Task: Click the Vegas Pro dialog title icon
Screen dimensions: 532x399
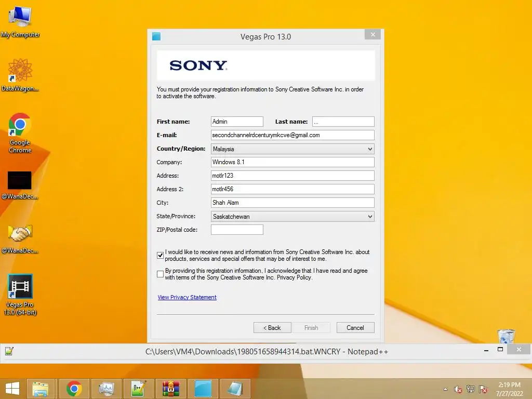Action: click(x=156, y=36)
